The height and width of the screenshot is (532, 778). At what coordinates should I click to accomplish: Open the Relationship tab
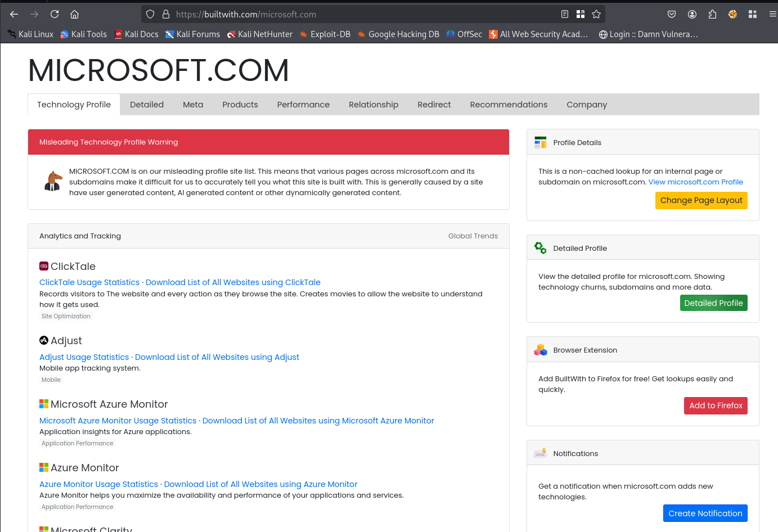(x=374, y=105)
